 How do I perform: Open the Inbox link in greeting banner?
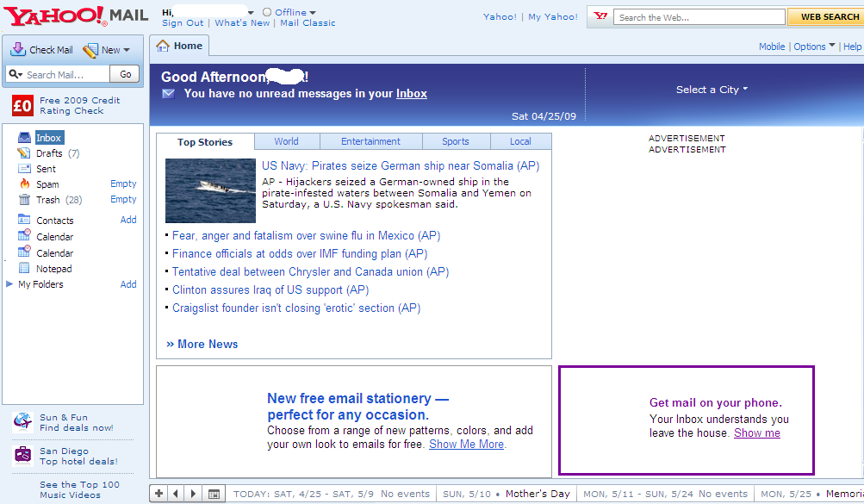tap(412, 94)
